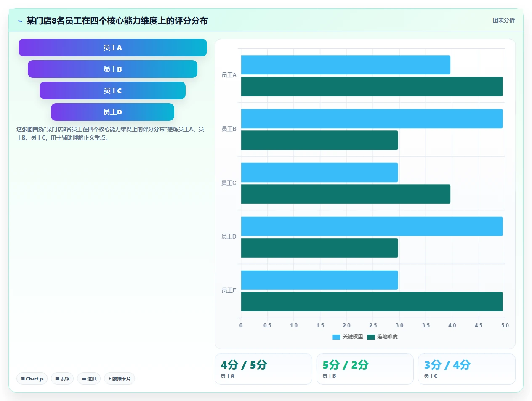Click the 员工E y-axis label
This screenshot has height=401, width=532.
tap(229, 290)
